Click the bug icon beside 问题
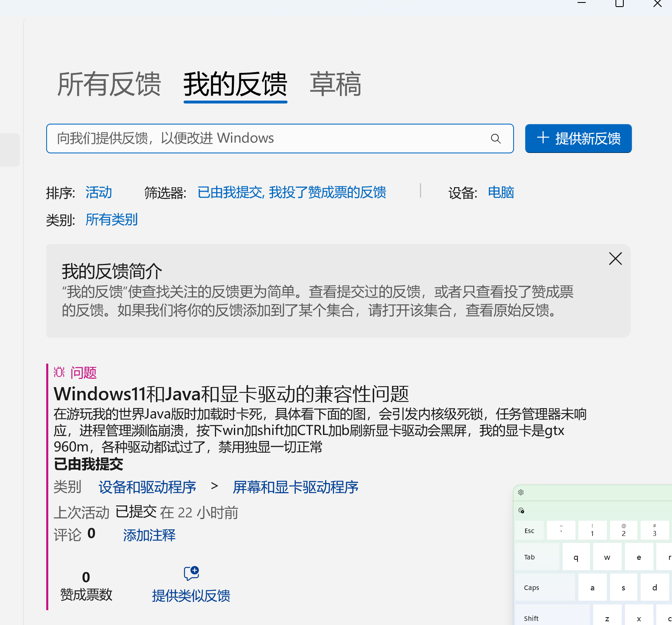The width and height of the screenshot is (672, 625). coord(59,372)
